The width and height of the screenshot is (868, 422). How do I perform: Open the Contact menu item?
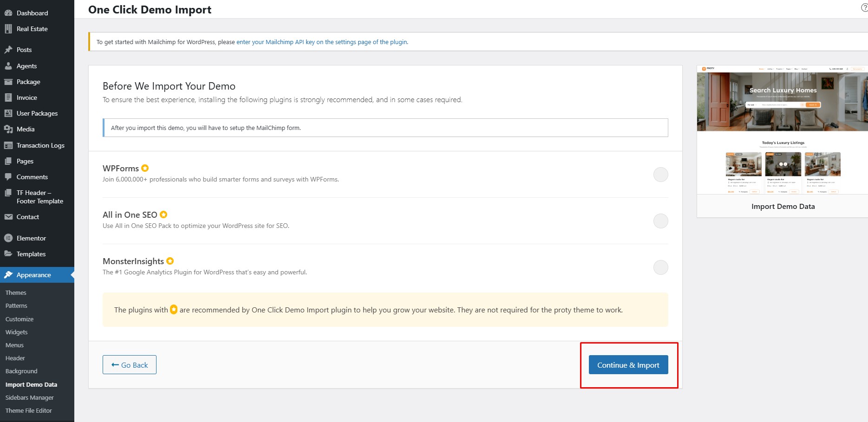[x=37, y=217]
